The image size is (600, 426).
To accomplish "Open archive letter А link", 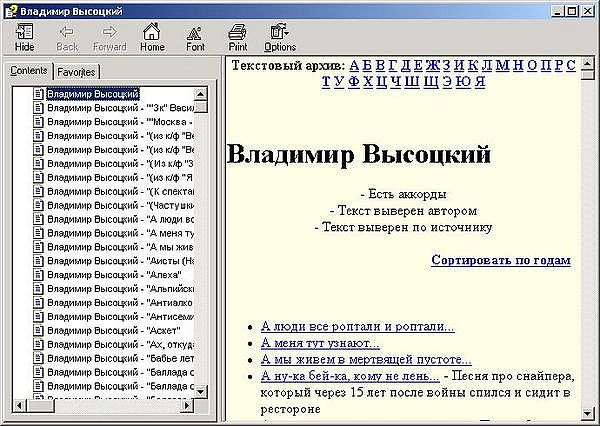I will (x=354, y=65).
